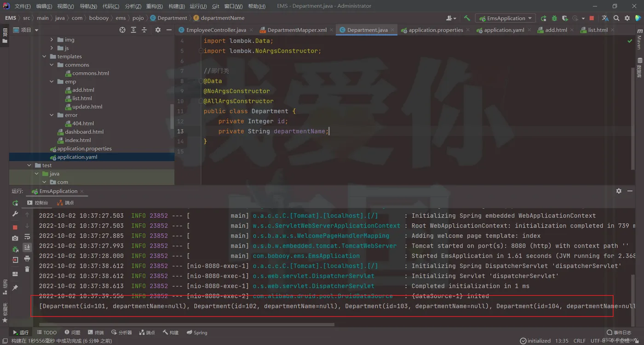Open Run panel settings gear
The height and width of the screenshot is (345, 644).
(x=619, y=191)
